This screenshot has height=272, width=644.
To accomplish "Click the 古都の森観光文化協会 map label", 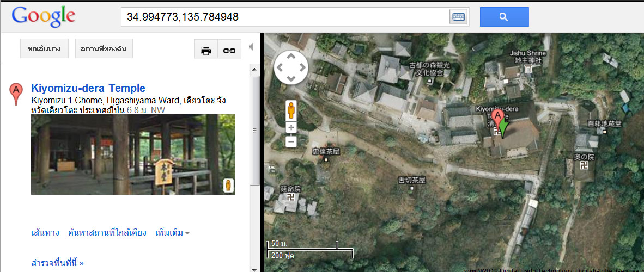I will tap(430, 69).
